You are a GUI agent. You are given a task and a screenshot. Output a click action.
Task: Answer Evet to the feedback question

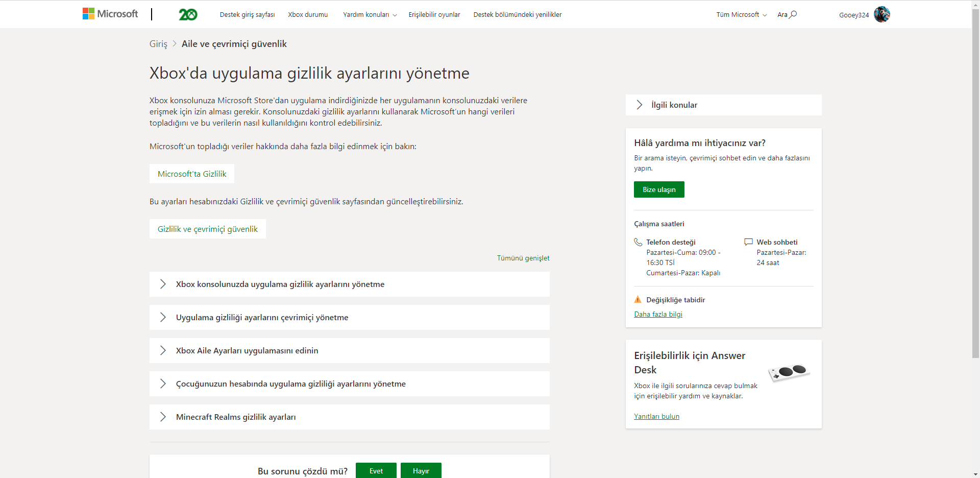376,471
